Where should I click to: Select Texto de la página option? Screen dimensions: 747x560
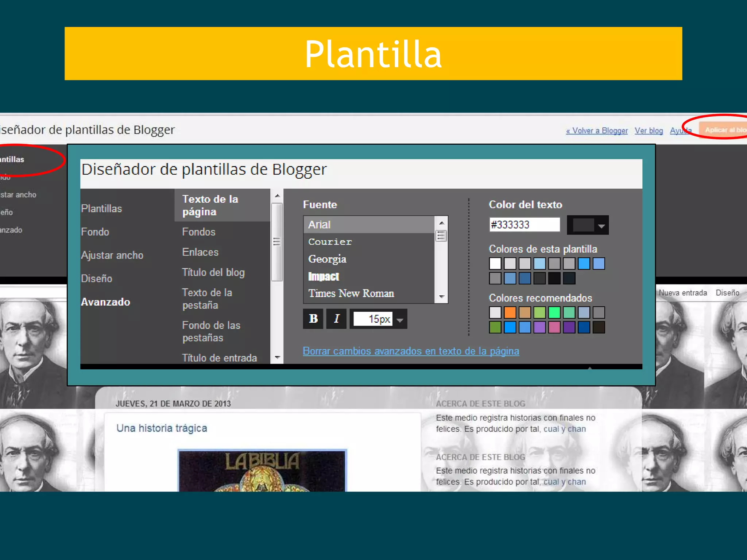coord(222,205)
